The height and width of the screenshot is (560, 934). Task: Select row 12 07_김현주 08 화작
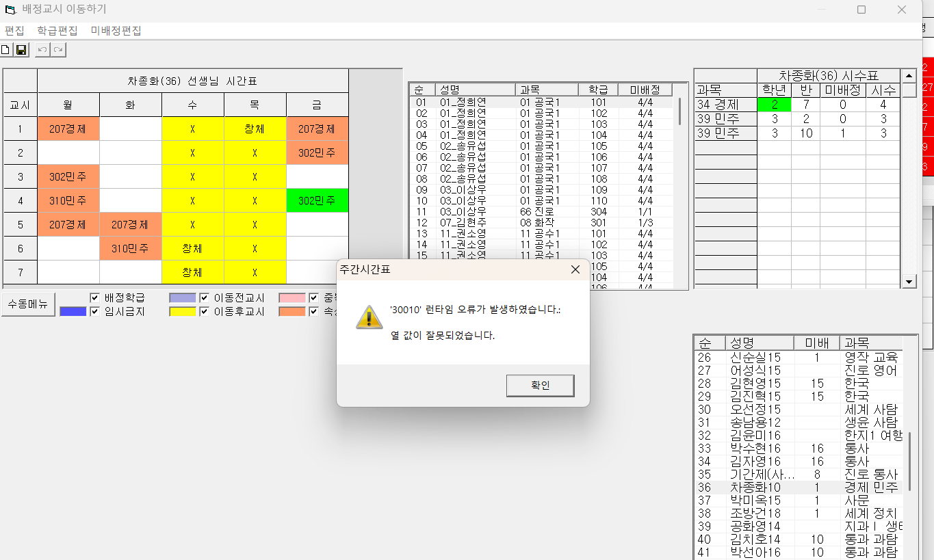[x=541, y=222]
